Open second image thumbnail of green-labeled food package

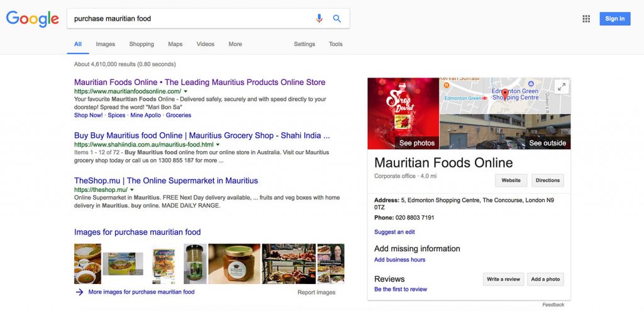point(123,264)
